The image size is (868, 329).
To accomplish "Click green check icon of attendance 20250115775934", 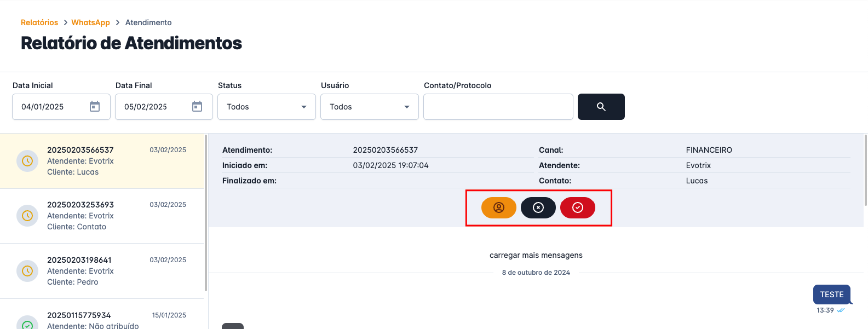I will click(27, 323).
